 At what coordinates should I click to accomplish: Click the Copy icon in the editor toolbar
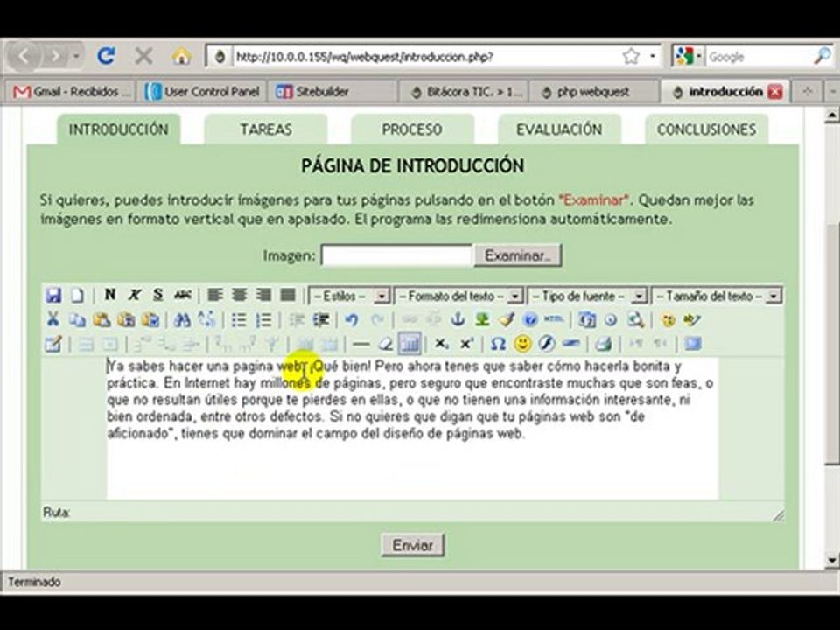pyautogui.click(x=77, y=320)
